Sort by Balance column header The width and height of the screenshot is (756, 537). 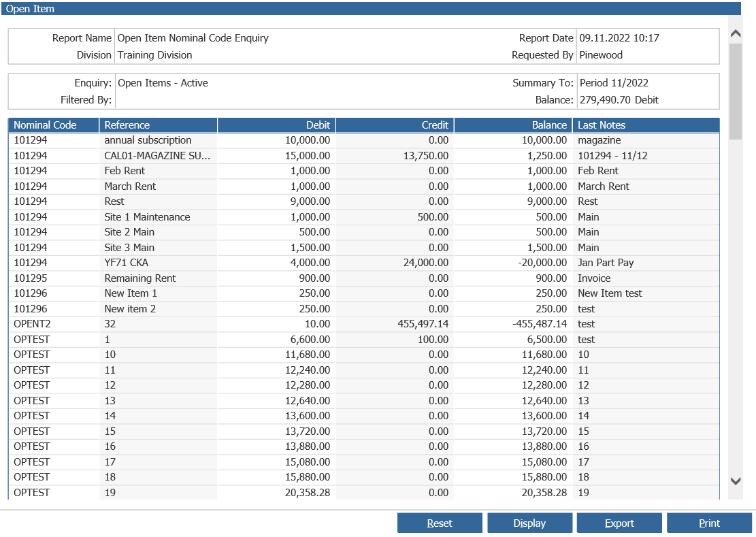click(513, 125)
